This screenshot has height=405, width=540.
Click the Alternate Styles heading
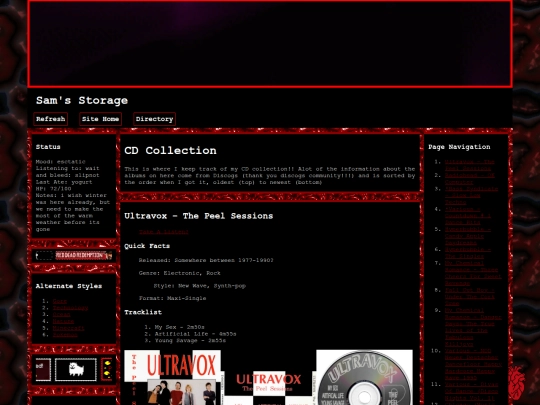[x=69, y=286]
